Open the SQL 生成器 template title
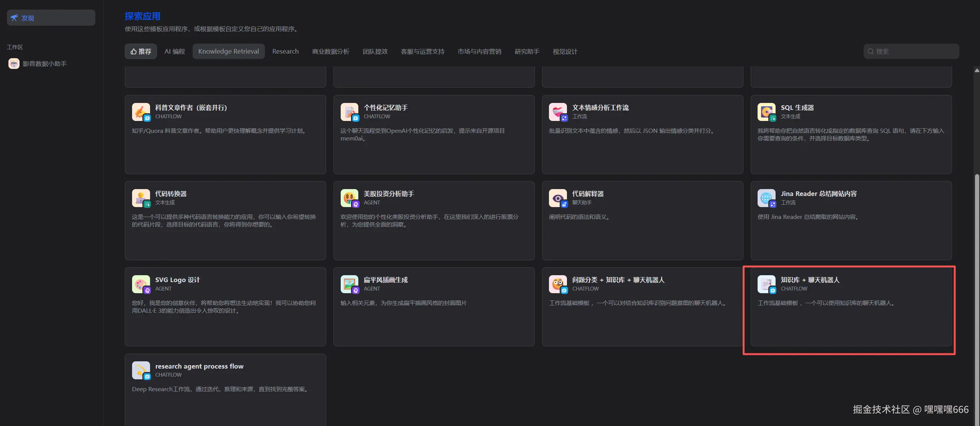 click(797, 108)
